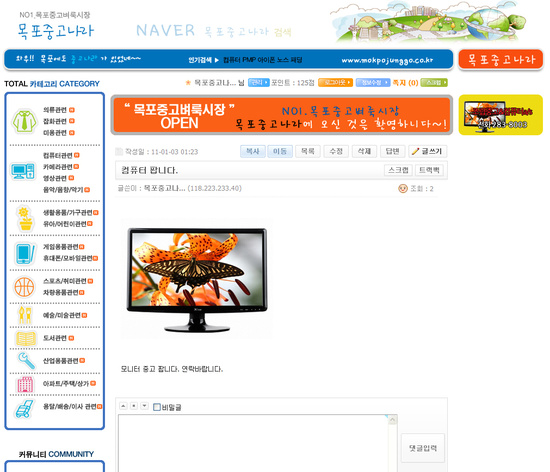Open the 용달/배송/이사 관련 category
Image resolution: width=550 pixels, height=472 pixels.
tap(69, 406)
